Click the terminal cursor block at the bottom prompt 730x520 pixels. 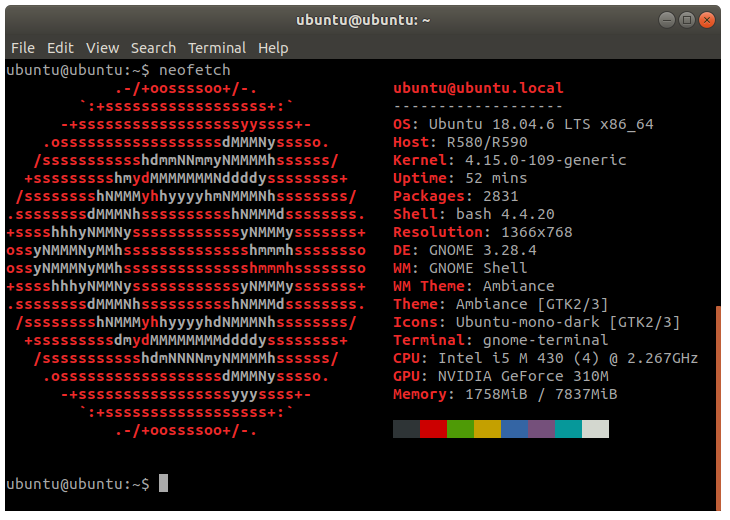[x=163, y=483]
